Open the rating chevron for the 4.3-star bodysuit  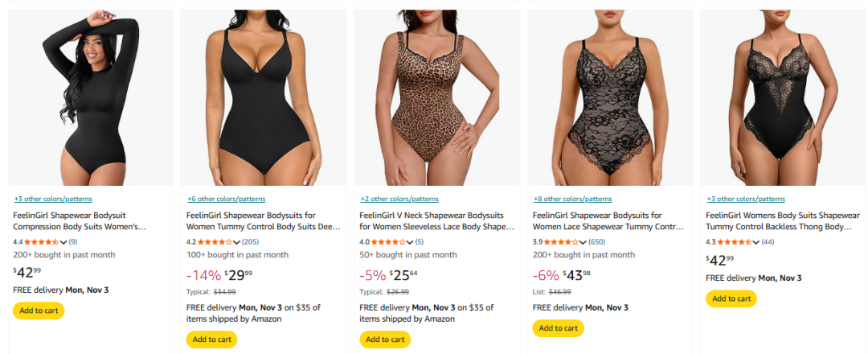[757, 241]
